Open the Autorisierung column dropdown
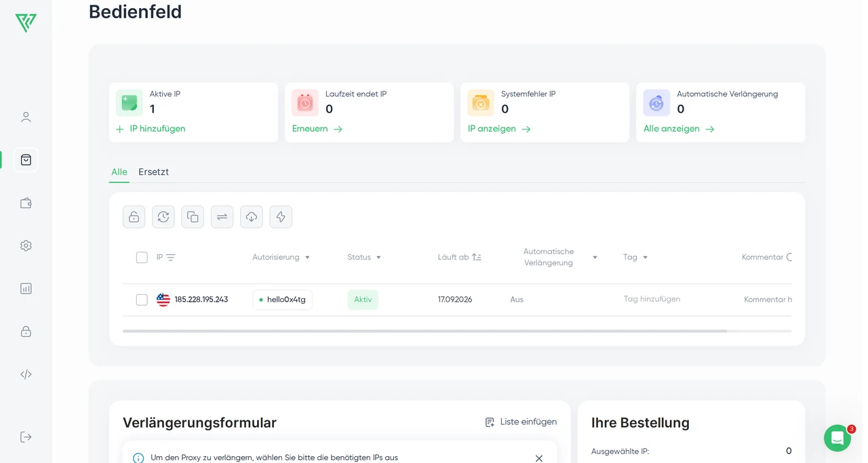Image resolution: width=868 pixels, height=463 pixels. coord(307,258)
